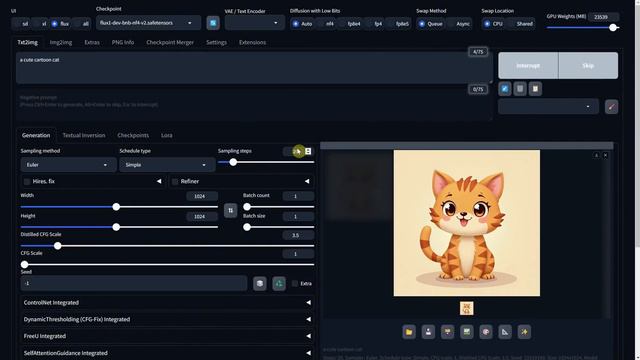Click the palette send to inpaint icon

click(486, 332)
